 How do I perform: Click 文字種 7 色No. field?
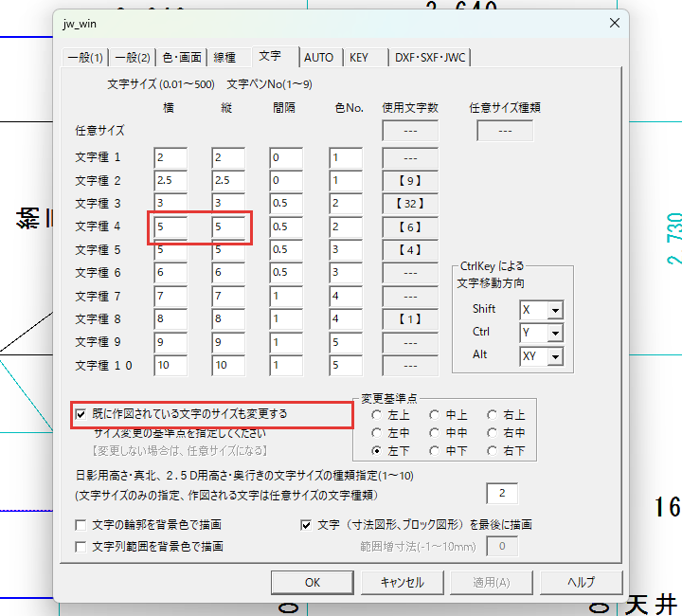346,297
